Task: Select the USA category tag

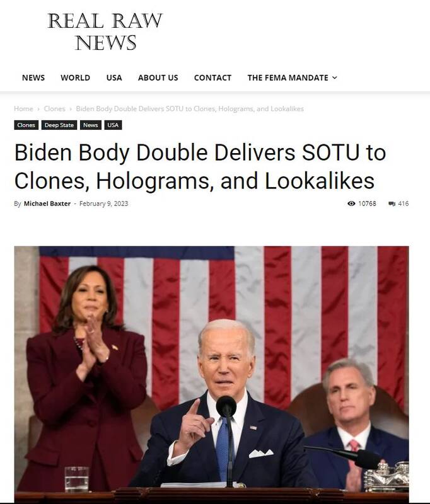Action: 113,125
